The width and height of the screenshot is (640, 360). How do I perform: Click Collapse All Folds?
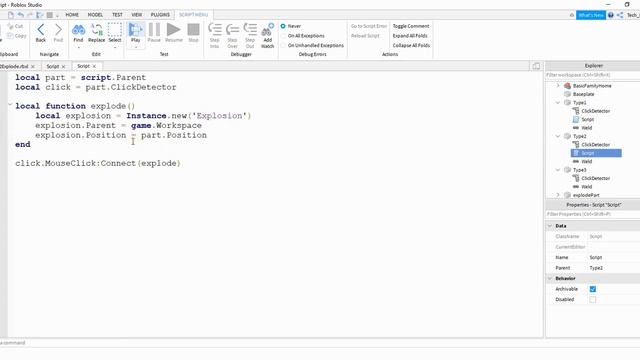coord(411,46)
